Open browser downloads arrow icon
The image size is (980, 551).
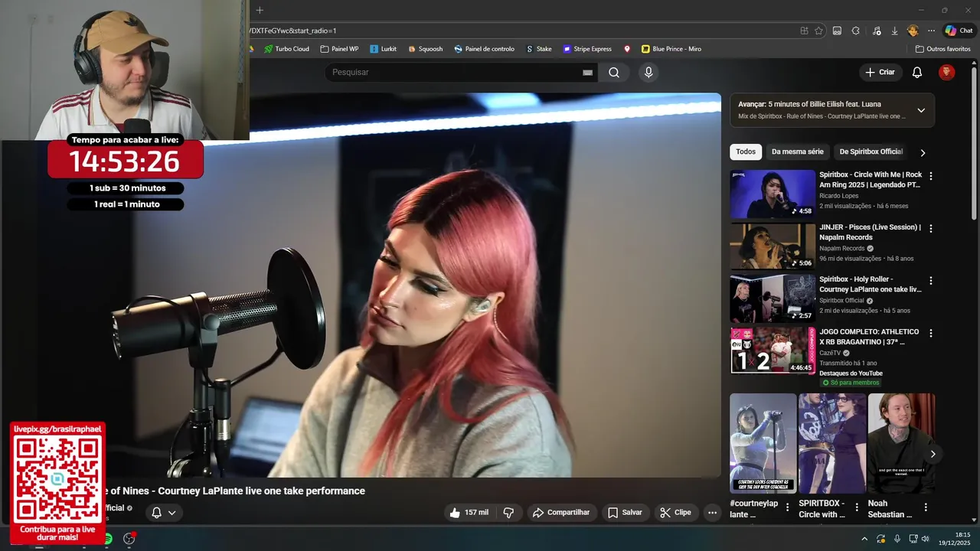894,31
